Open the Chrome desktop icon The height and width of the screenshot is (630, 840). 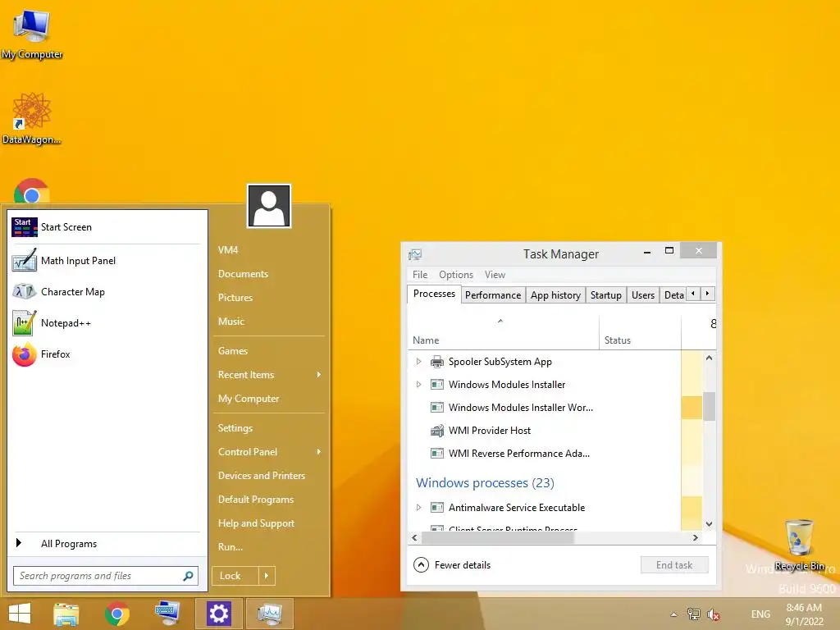[x=32, y=191]
